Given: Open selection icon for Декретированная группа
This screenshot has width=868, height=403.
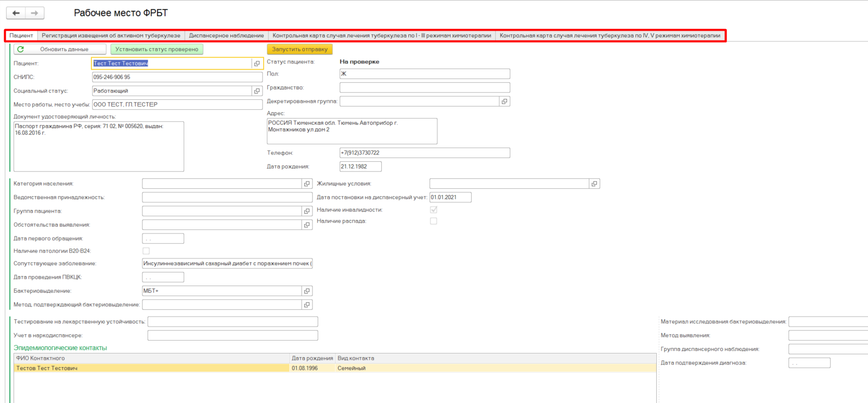Looking at the screenshot, I should point(504,101).
